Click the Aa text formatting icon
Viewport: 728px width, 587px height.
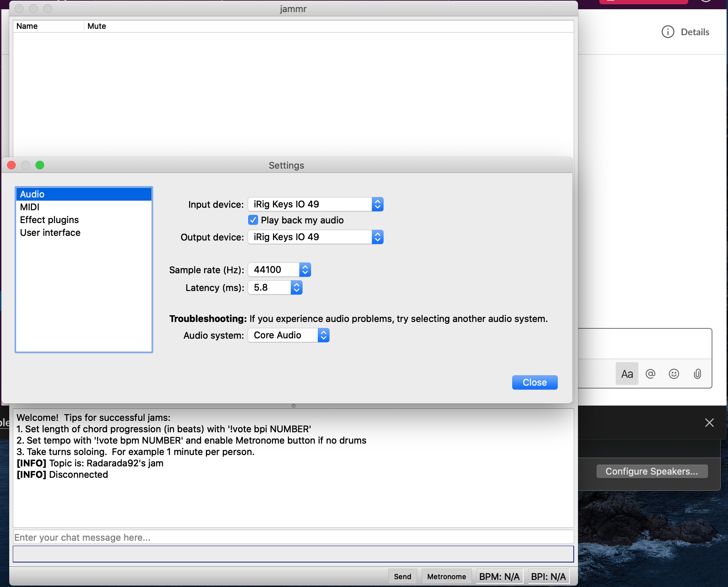(x=627, y=374)
